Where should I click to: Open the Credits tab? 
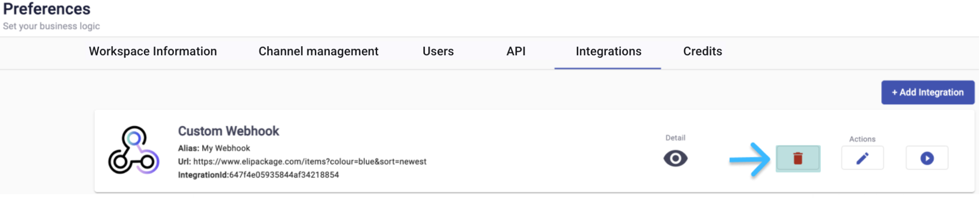pyautogui.click(x=703, y=51)
